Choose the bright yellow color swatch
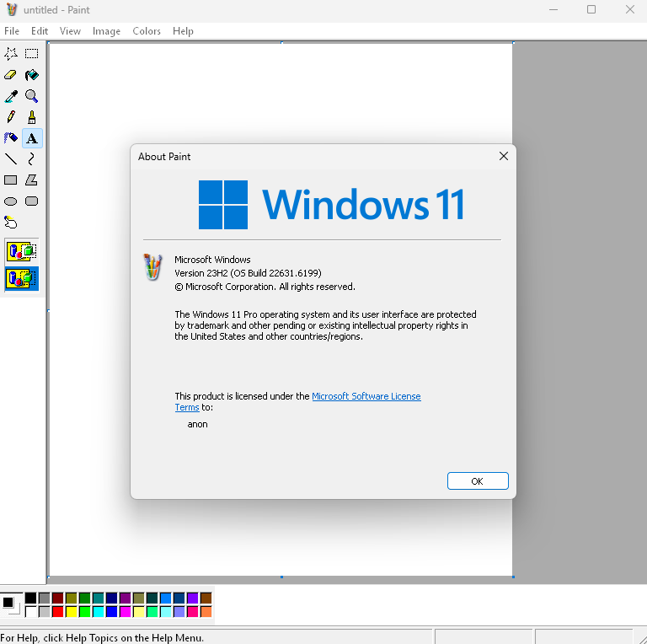 coord(72,611)
